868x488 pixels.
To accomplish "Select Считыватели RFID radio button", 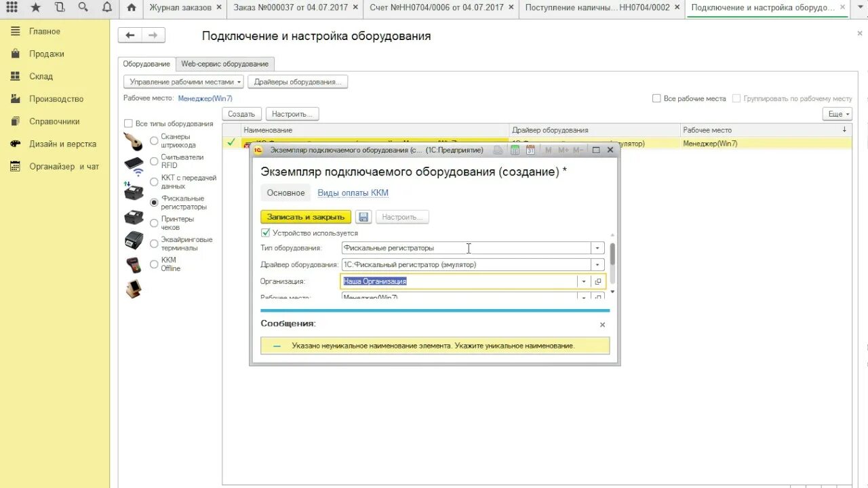I will tap(154, 161).
